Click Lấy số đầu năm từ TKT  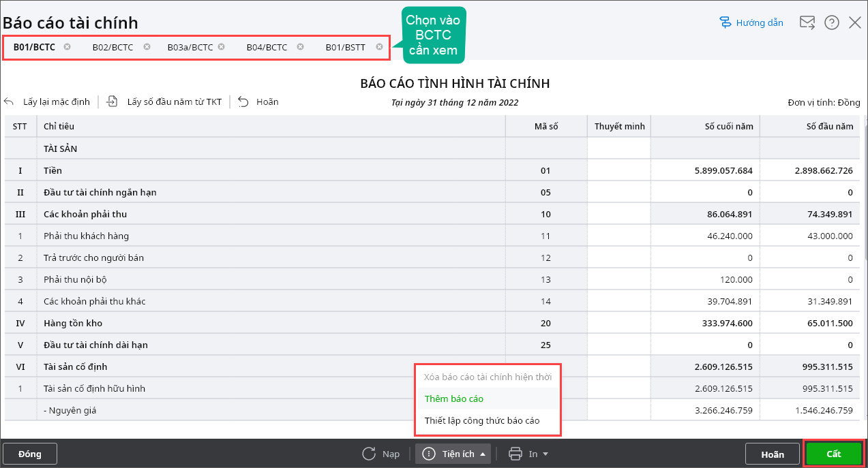(x=164, y=102)
